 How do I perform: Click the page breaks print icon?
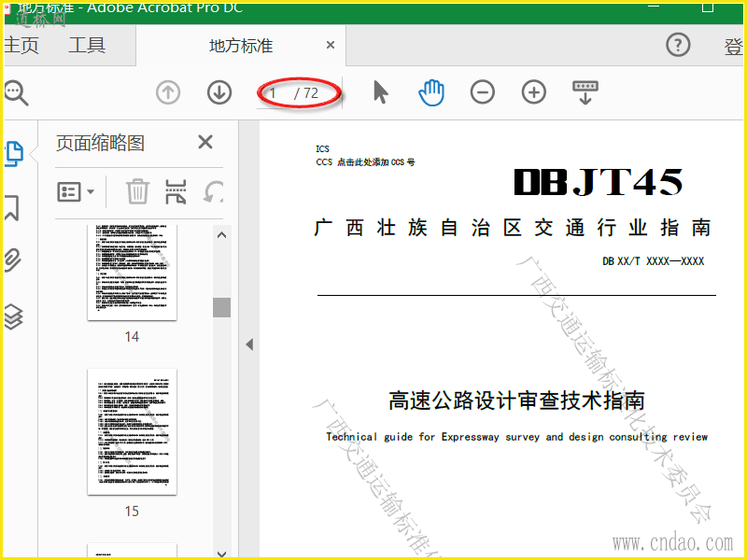[x=176, y=191]
